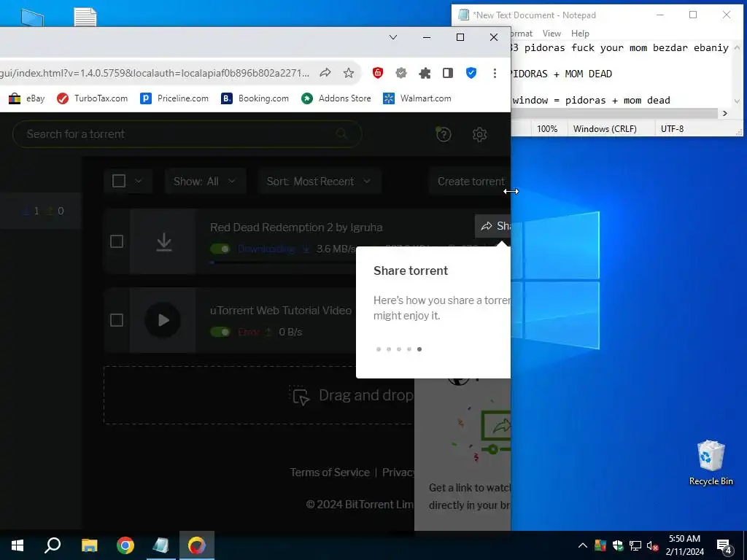Open the Sort: Most Recent dropdown
747x560 pixels.
pos(320,182)
